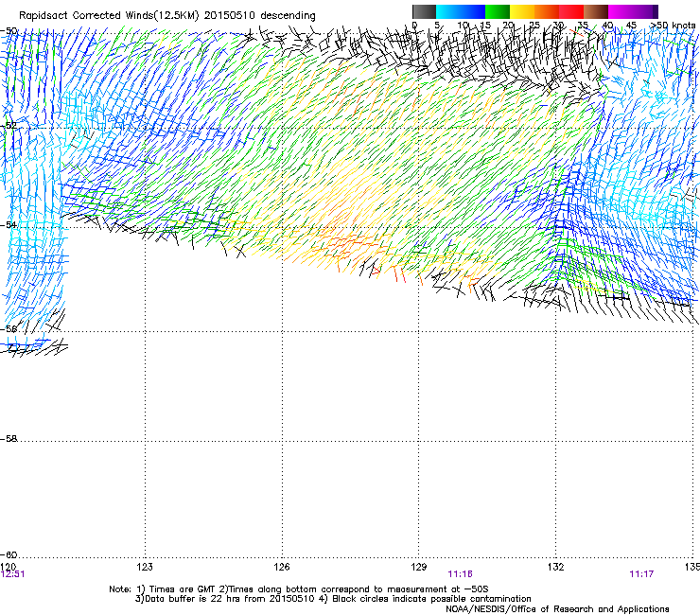Click the red 30-35 knots legend swatch
This screenshot has height=615, width=700.
pyautogui.click(x=571, y=11)
